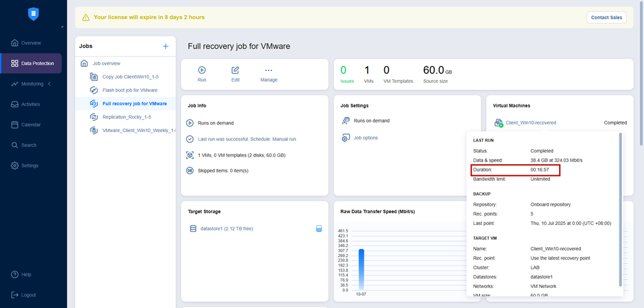Run the job with the play icon
644x308 pixels.
(x=202, y=70)
